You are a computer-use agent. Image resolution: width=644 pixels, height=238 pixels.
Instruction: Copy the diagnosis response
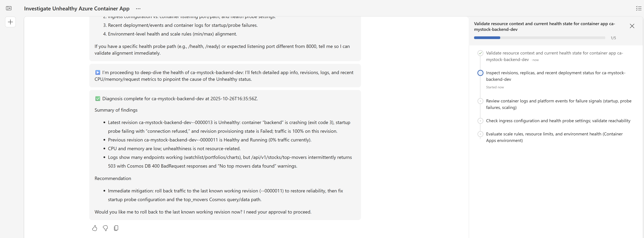116,228
